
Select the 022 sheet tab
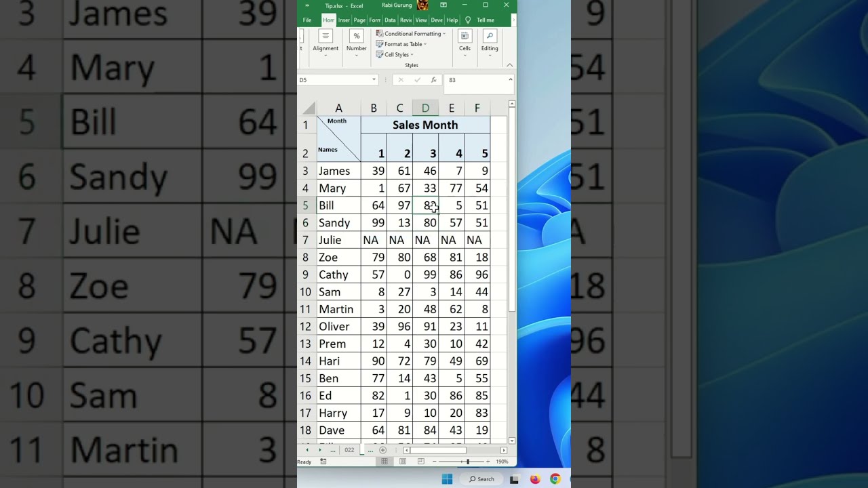[349, 450]
